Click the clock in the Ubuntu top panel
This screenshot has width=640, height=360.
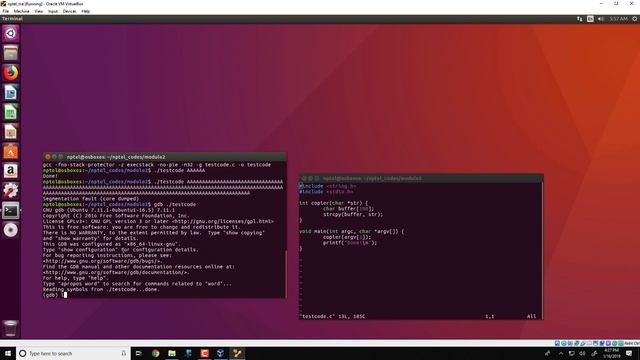point(618,19)
